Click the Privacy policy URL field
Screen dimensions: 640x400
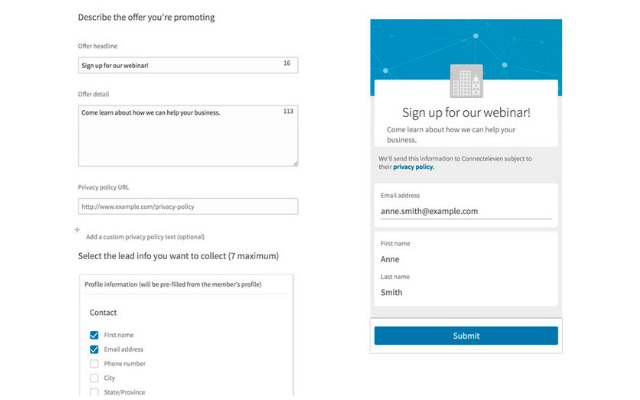click(x=188, y=207)
